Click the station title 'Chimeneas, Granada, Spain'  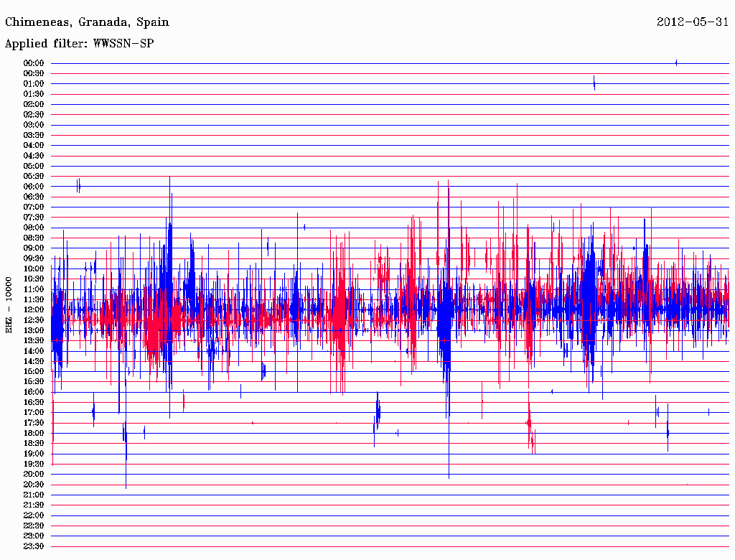tap(87, 22)
